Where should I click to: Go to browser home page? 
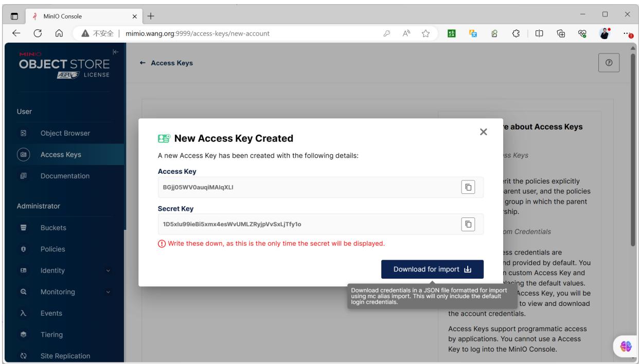pos(60,34)
